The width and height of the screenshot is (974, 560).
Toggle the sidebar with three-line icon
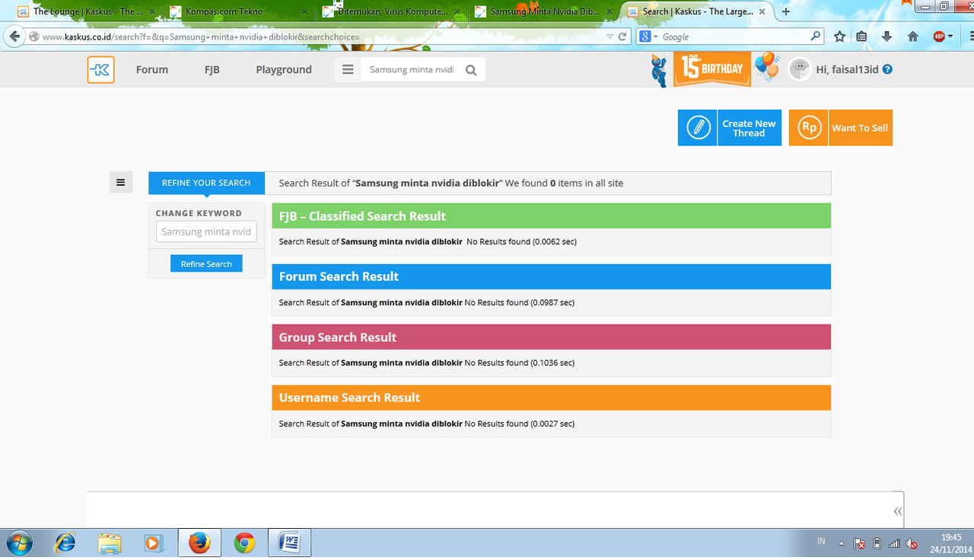pyautogui.click(x=121, y=183)
